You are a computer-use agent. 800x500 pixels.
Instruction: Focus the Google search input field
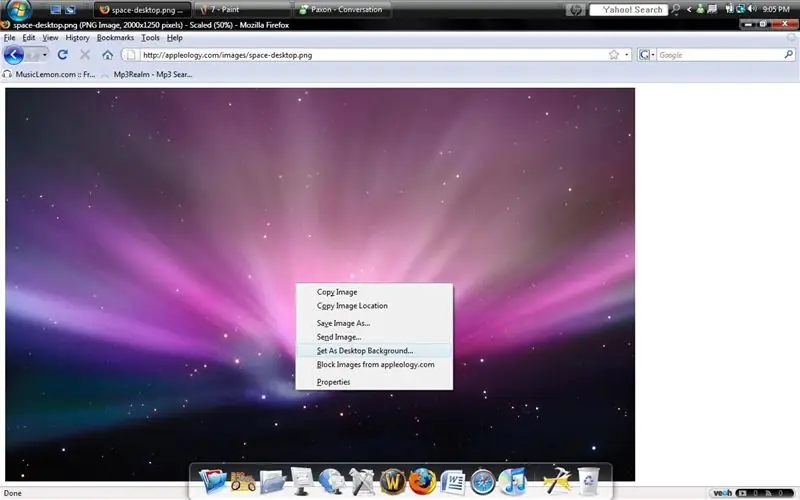(x=719, y=55)
